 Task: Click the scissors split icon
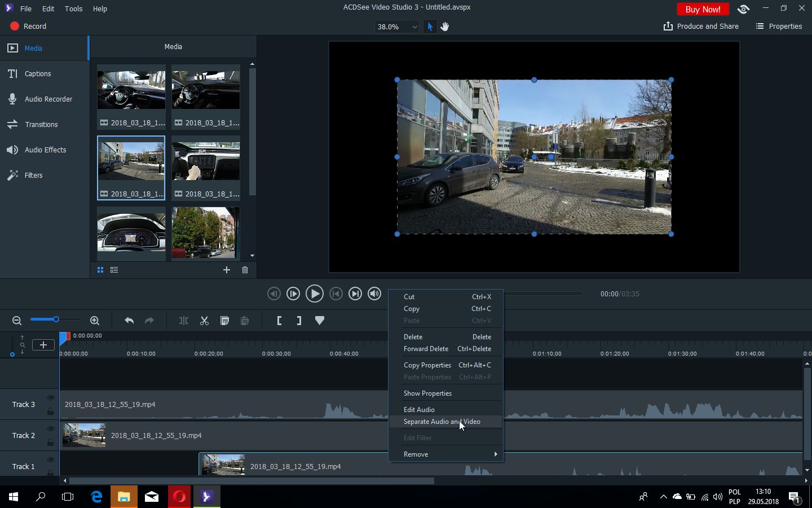pos(204,321)
